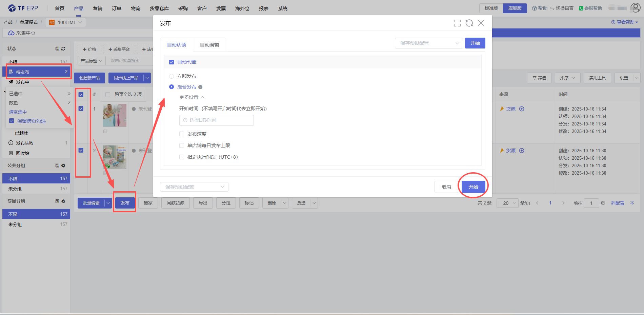Open the 订单 menu in the top navigation

coord(116,8)
